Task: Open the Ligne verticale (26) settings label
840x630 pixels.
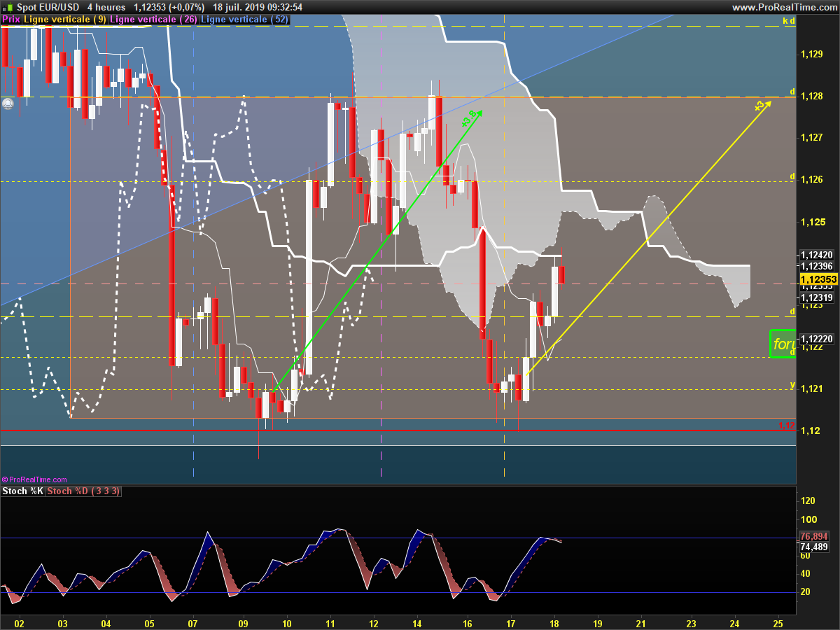Action: (153, 20)
